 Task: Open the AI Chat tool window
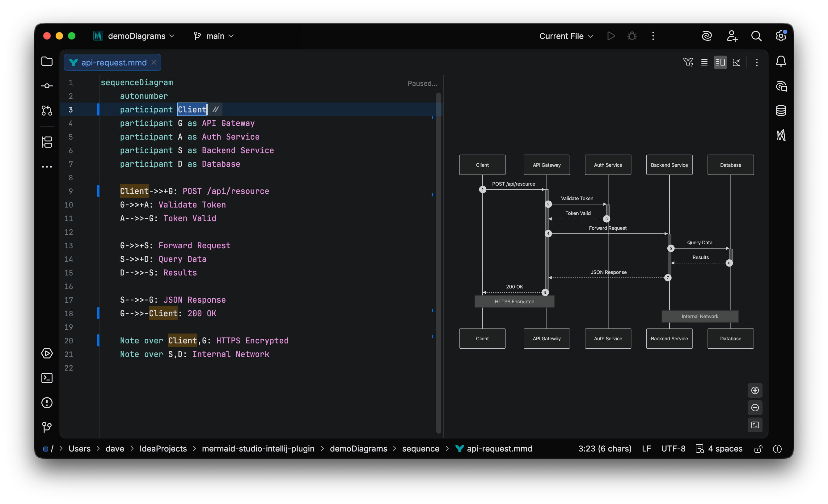point(781,86)
